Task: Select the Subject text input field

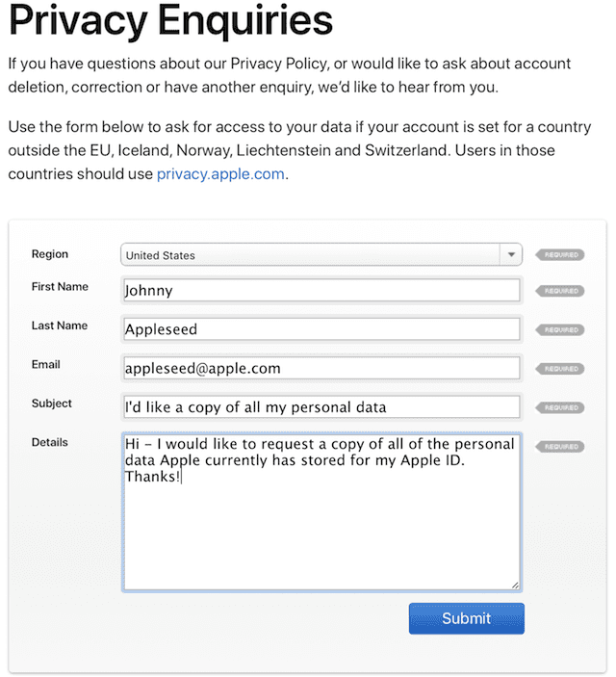Action: 321,406
